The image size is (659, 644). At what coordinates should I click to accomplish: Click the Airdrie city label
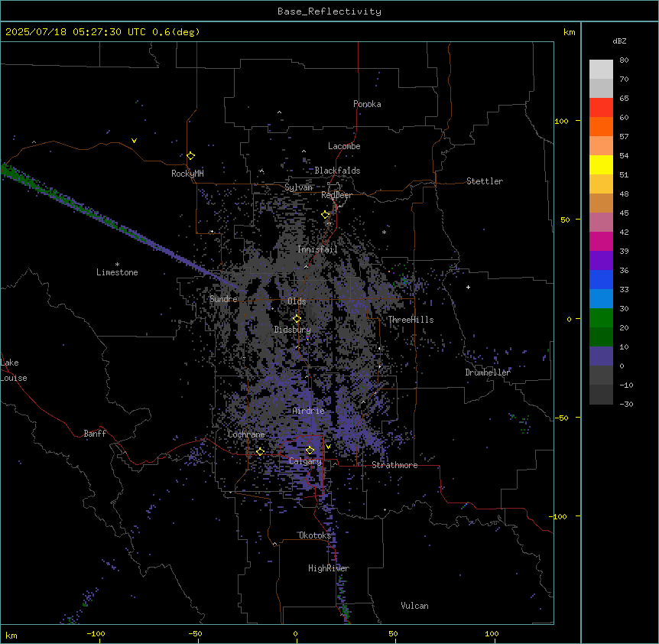309,411
